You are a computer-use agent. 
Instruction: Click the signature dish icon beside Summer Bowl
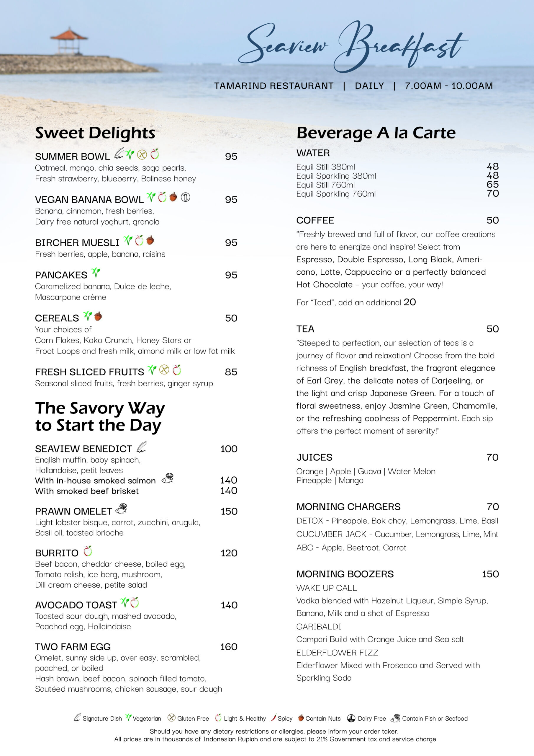point(119,154)
